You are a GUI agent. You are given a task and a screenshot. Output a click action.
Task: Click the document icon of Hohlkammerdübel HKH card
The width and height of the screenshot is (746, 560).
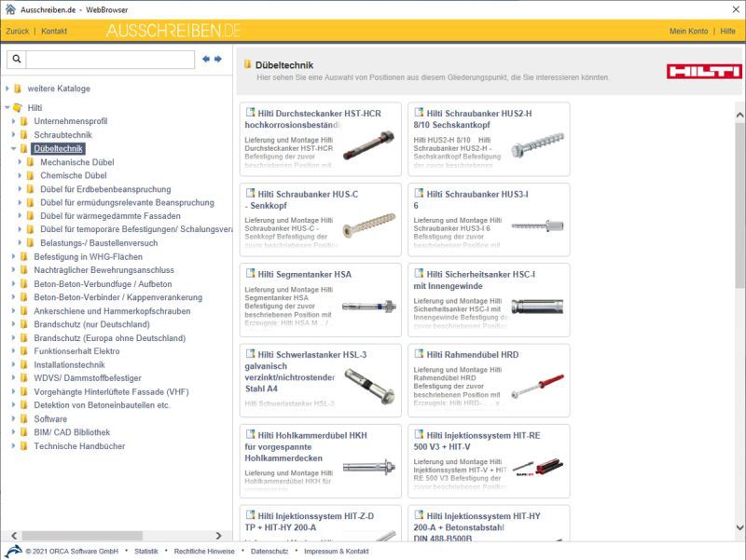[250, 434]
